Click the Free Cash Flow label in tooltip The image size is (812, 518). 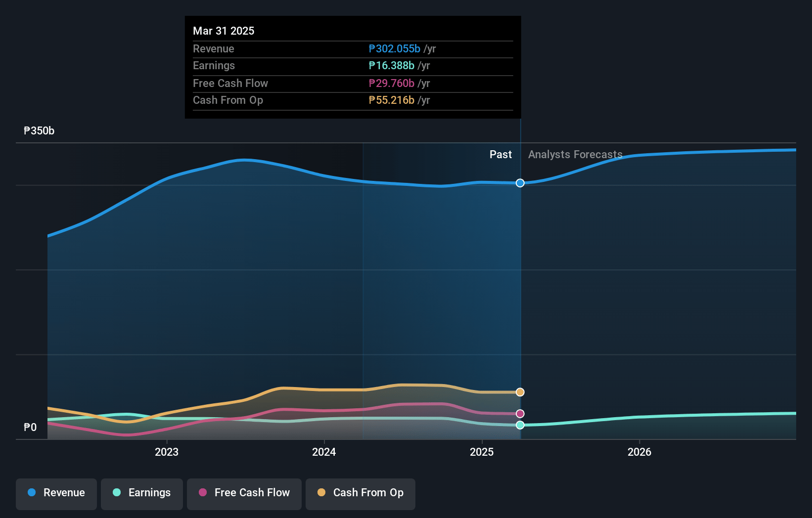pos(230,83)
